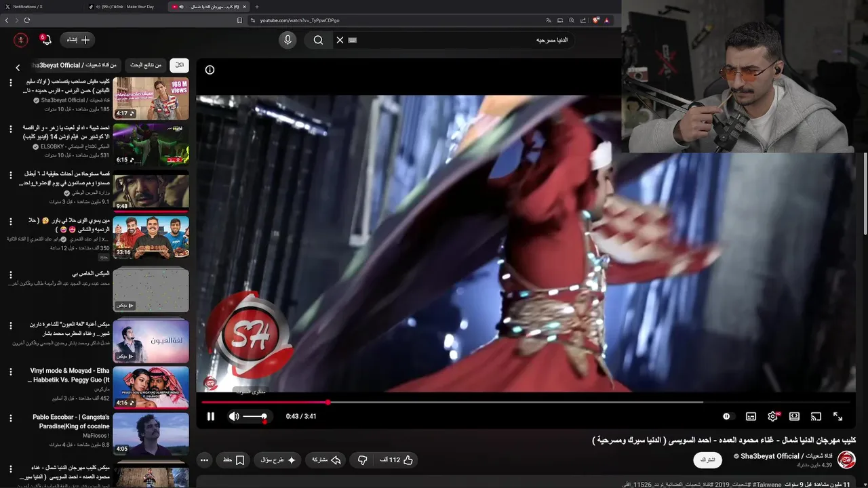Open the 33:16 food challenge video thumbnail
Viewport: 868px width, 488px height.
[151, 237]
